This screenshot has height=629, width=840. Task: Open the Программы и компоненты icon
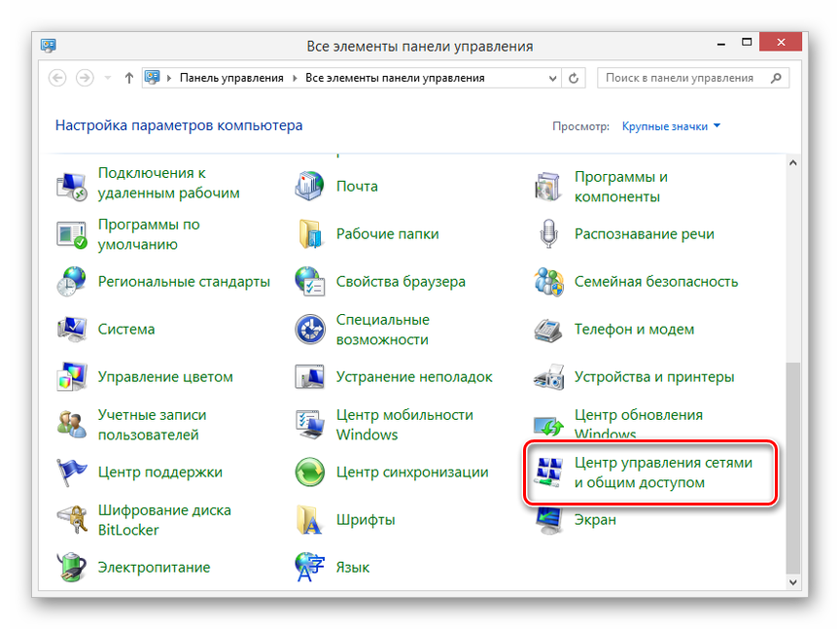[x=548, y=186]
